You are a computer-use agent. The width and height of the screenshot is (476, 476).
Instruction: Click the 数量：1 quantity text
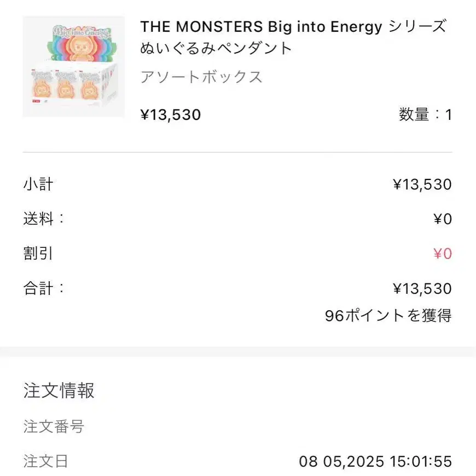[425, 115]
